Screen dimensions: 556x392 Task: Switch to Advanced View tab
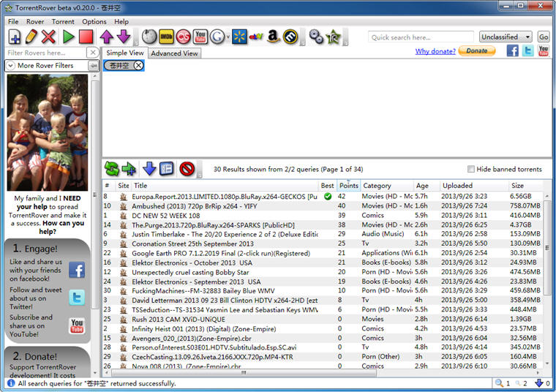(174, 53)
